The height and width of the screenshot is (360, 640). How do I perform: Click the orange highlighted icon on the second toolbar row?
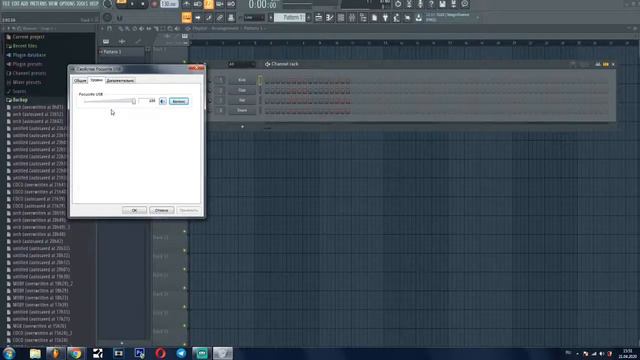point(187,18)
